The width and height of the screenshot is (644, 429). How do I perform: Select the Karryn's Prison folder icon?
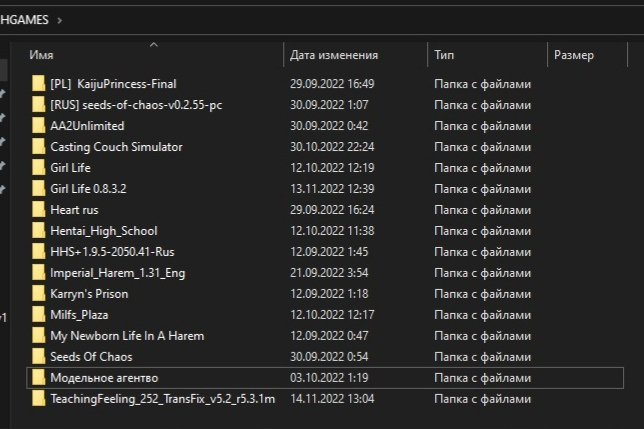pyautogui.click(x=39, y=293)
